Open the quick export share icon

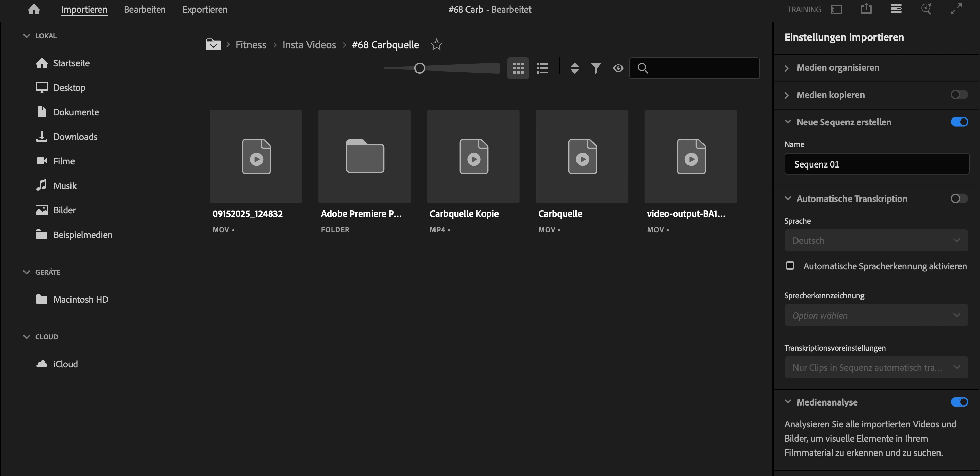[866, 9]
